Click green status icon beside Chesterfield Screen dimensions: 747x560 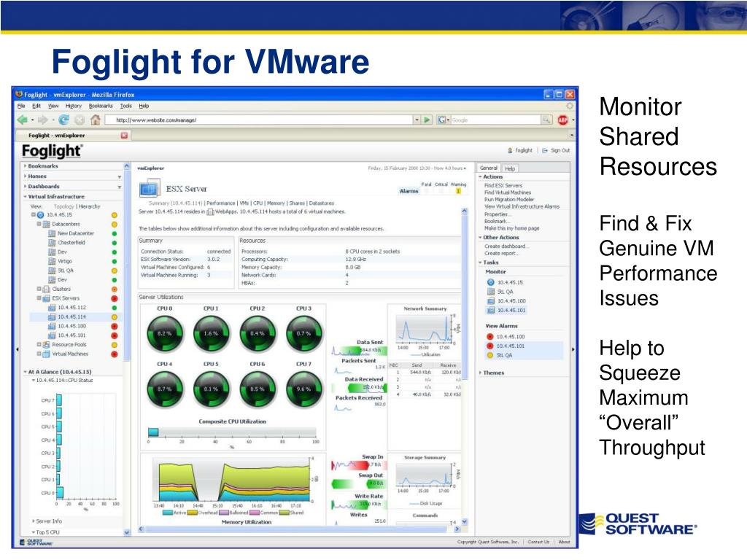point(115,243)
